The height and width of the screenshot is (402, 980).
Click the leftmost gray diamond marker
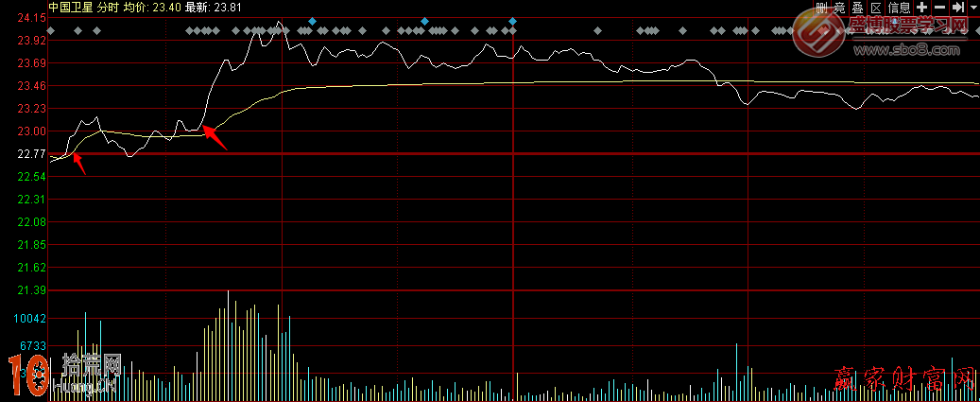point(50,31)
